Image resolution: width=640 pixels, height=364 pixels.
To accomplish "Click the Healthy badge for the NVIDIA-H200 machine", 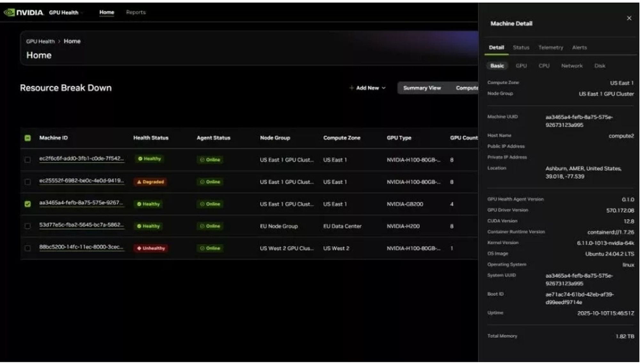I will [x=148, y=226].
